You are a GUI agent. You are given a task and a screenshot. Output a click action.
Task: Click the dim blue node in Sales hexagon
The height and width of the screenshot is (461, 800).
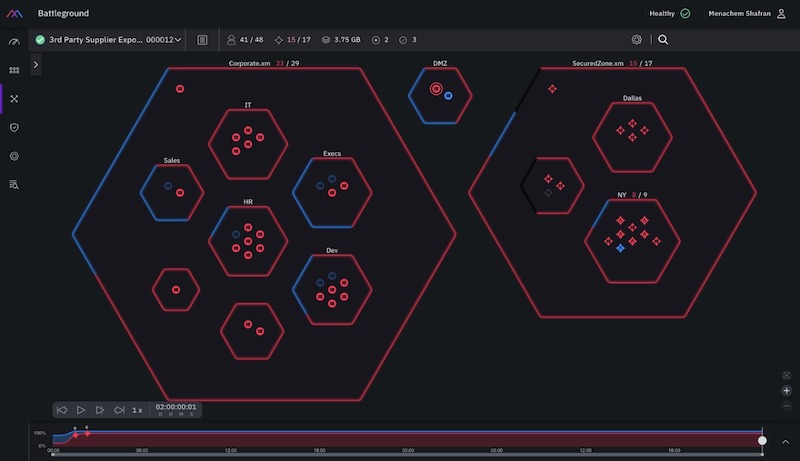pos(167,186)
